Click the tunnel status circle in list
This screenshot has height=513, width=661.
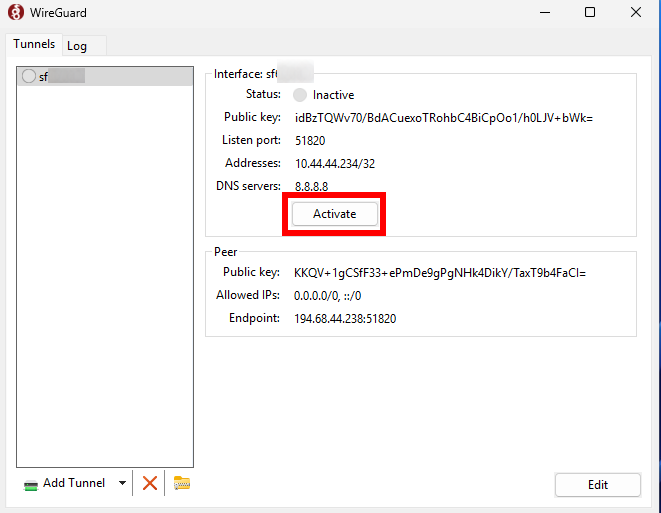tap(29, 76)
